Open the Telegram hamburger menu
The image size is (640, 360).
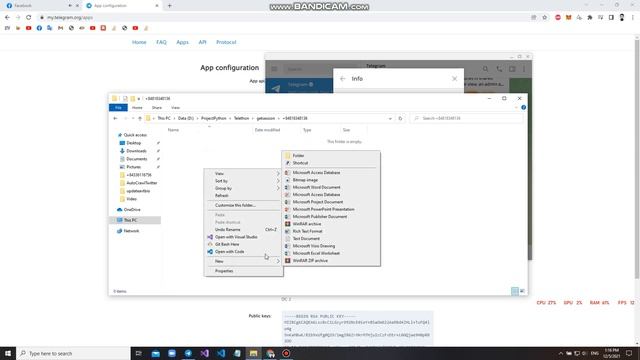pos(274,69)
